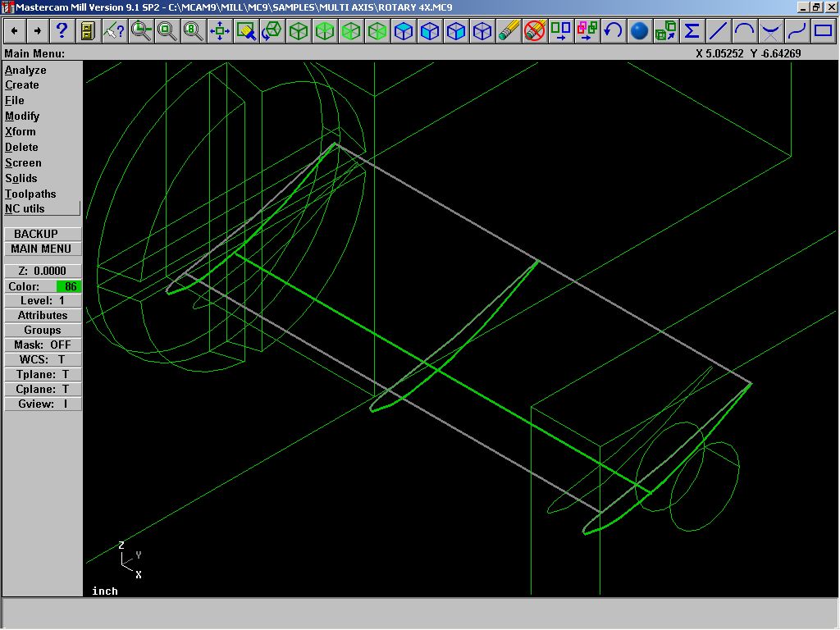Image resolution: width=840 pixels, height=630 pixels.
Task: Open the Modify menu
Action: point(22,116)
